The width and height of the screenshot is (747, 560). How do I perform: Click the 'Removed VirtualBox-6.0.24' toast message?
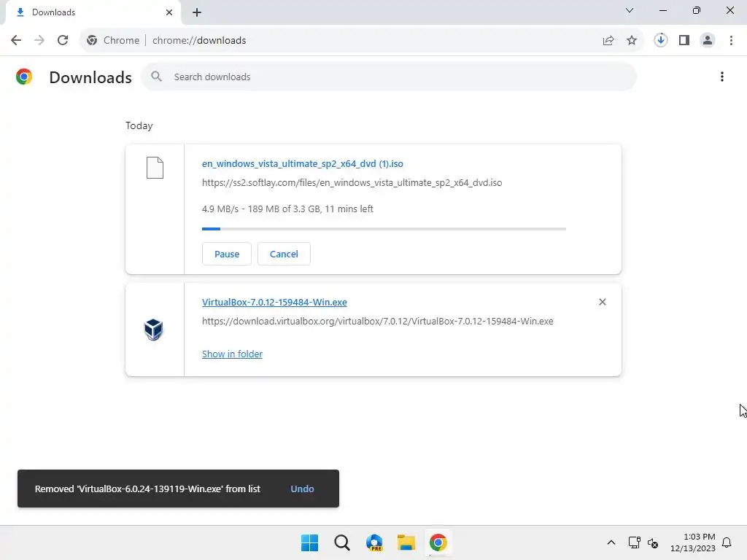click(147, 489)
